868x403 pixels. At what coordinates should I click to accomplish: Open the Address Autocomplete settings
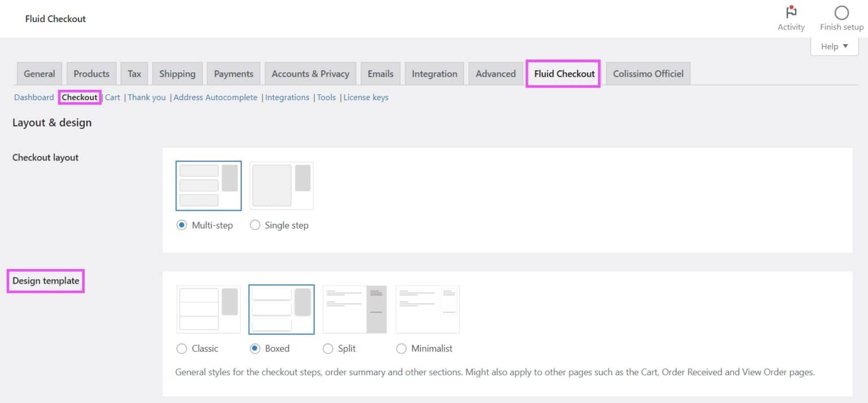point(215,97)
